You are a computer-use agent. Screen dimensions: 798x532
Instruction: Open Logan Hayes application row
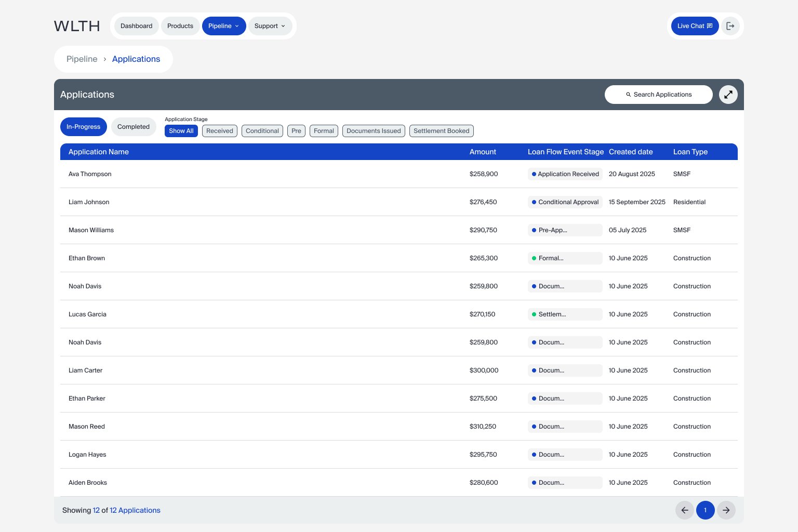click(399, 455)
